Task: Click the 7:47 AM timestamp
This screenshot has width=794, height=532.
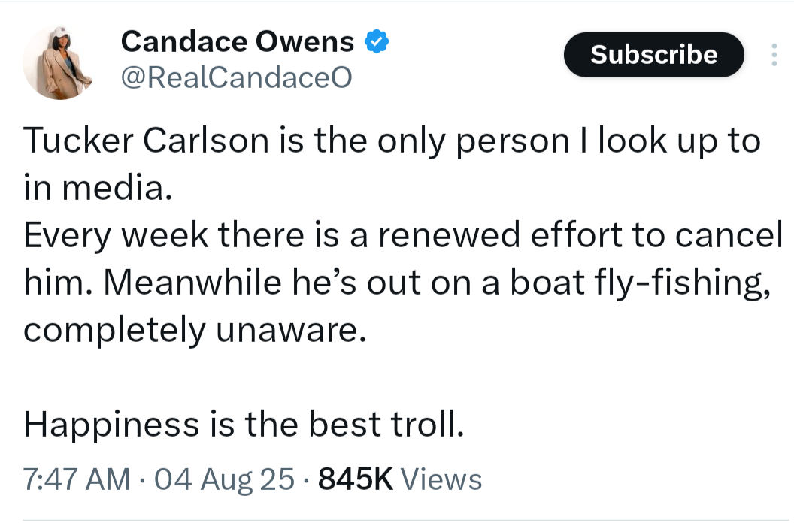Action: point(77,479)
